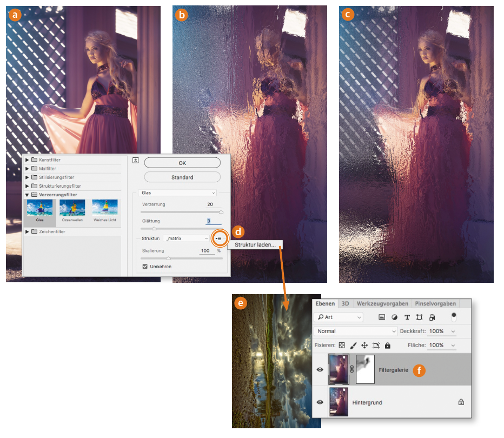The image size is (504, 438).
Task: Hide the Filtergalerie layer
Action: 320,370
